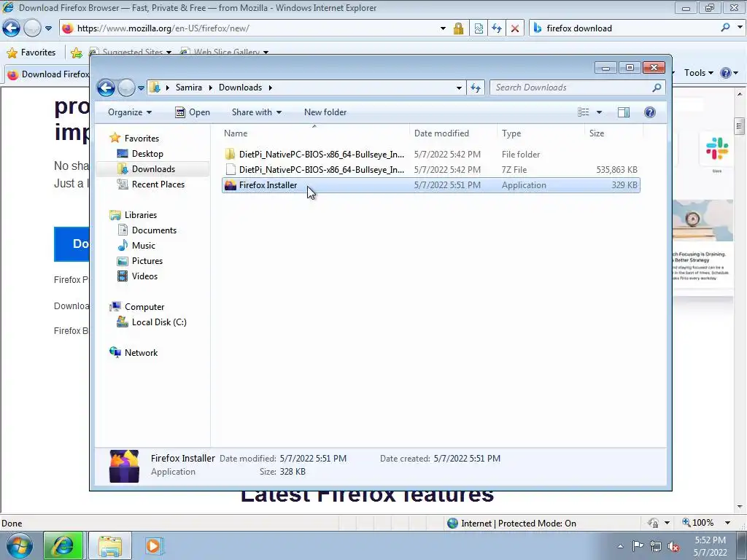747x560 pixels.
Task: Click Network in navigation pane
Action: point(141,353)
